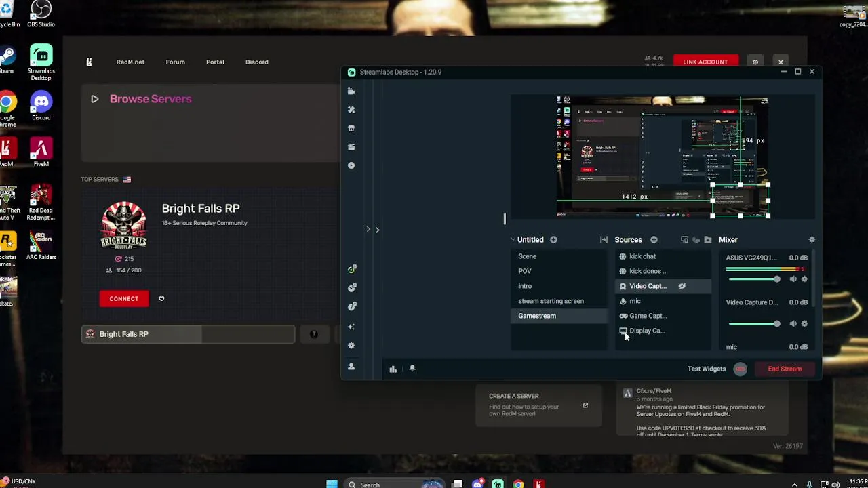The height and width of the screenshot is (488, 868).
Task: Open the Portal nav tab
Action: pos(215,62)
